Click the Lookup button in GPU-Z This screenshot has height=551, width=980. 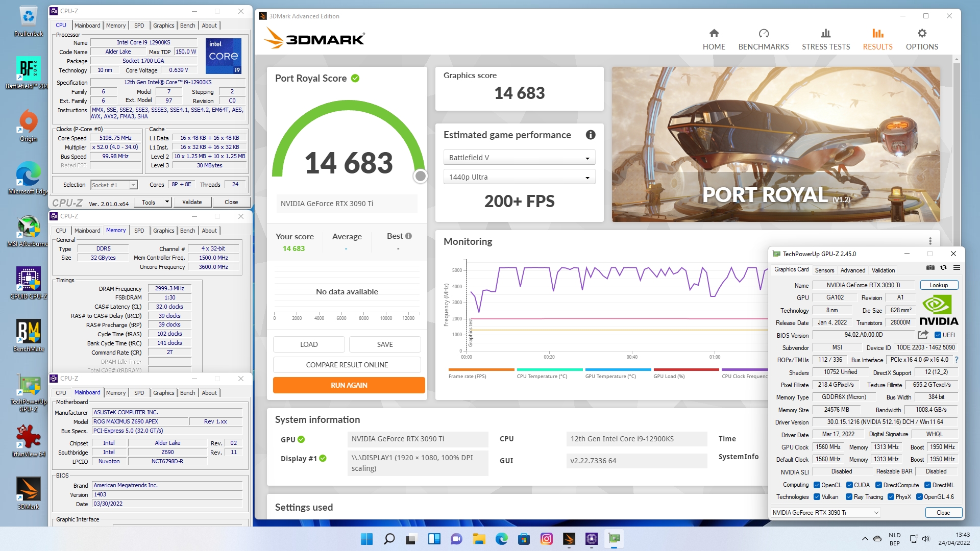pyautogui.click(x=939, y=285)
